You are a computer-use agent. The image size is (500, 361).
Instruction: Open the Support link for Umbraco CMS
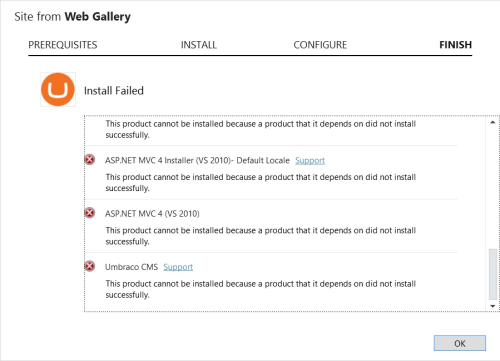point(178,267)
